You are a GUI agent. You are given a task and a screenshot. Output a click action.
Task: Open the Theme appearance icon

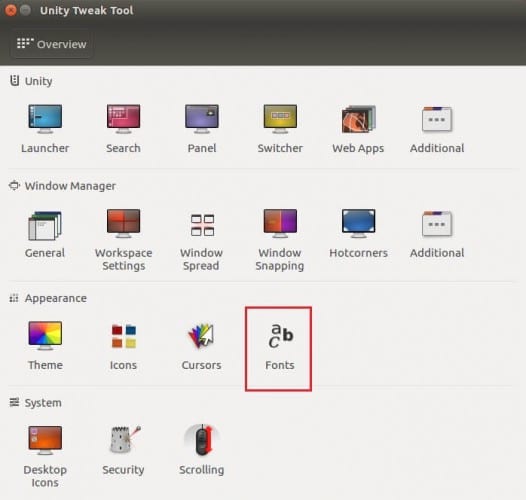pos(45,336)
